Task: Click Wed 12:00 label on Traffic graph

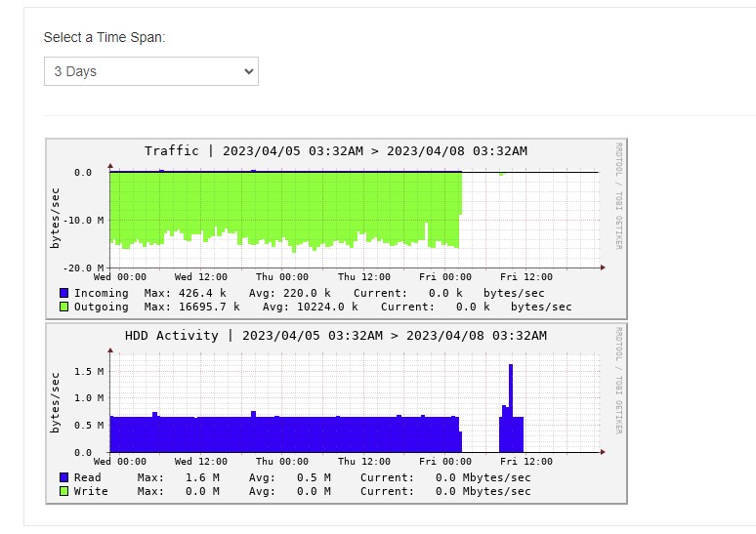Action: coord(200,276)
